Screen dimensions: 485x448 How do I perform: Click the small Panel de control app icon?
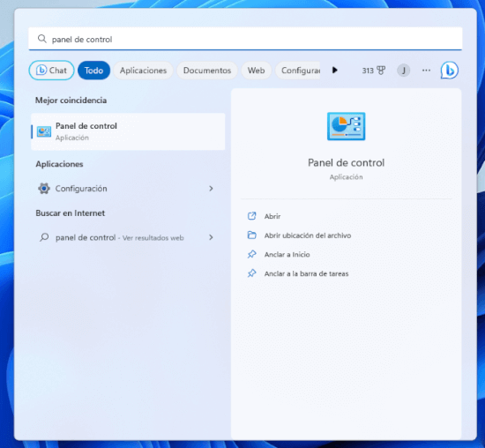click(44, 131)
